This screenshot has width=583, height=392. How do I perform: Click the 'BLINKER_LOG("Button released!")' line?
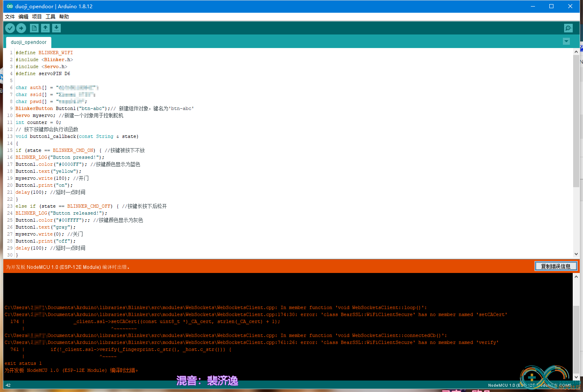tap(62, 213)
